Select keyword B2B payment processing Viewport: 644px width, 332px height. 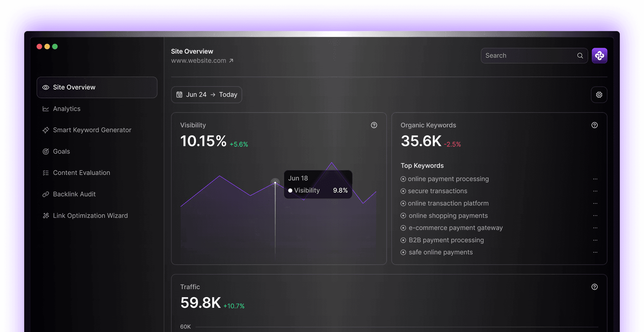pos(446,240)
